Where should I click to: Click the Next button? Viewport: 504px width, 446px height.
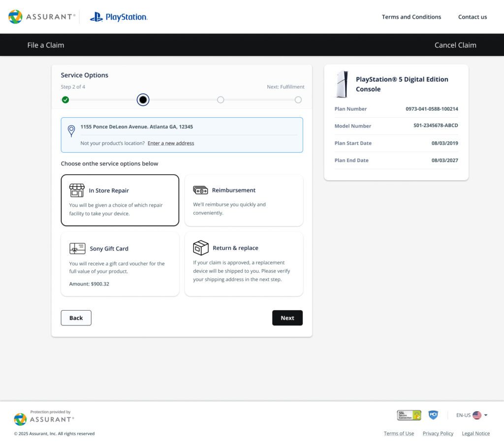287,318
